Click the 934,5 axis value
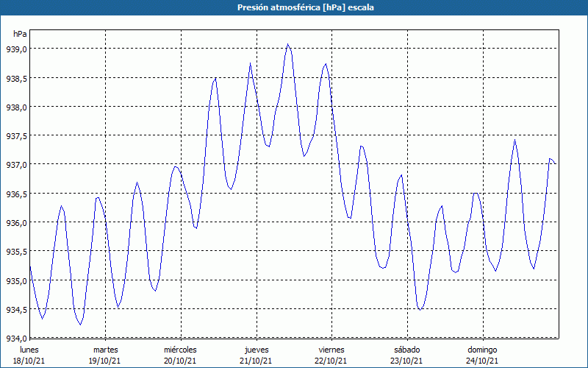588x368 pixels. coord(16,309)
